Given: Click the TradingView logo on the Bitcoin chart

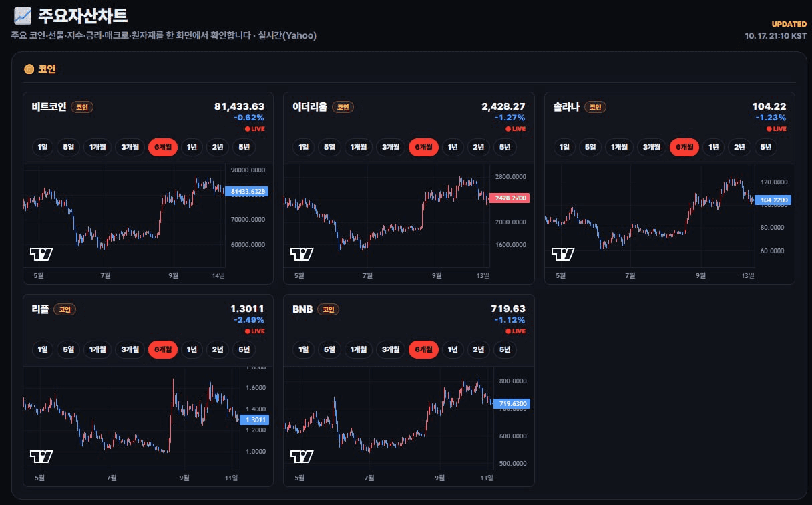Looking at the screenshot, I should 41,254.
